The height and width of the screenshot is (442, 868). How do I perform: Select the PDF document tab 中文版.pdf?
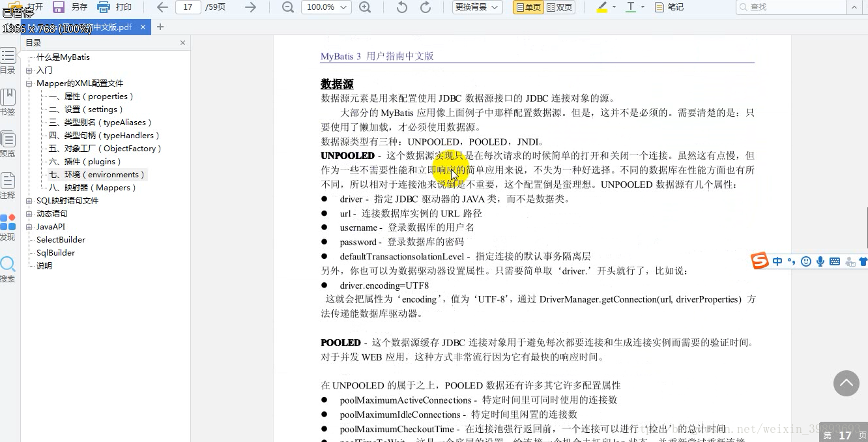[85, 27]
